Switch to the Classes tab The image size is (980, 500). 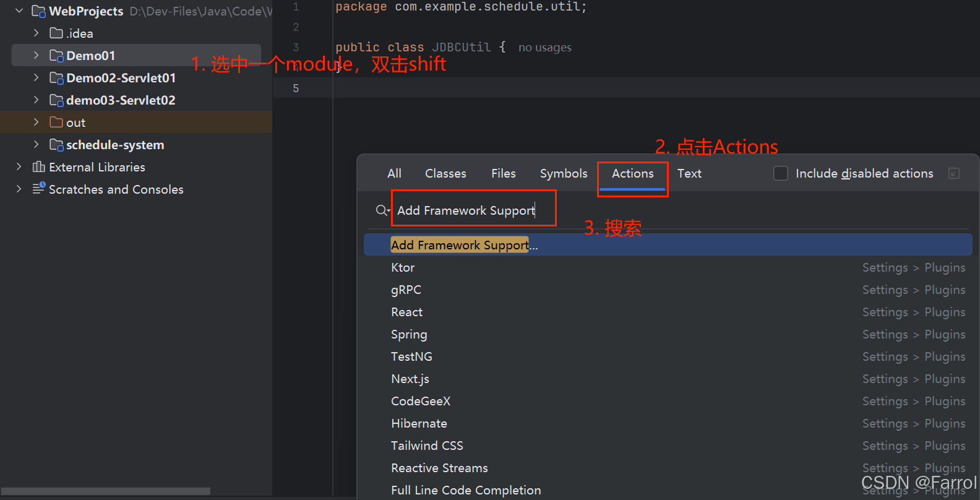point(445,174)
